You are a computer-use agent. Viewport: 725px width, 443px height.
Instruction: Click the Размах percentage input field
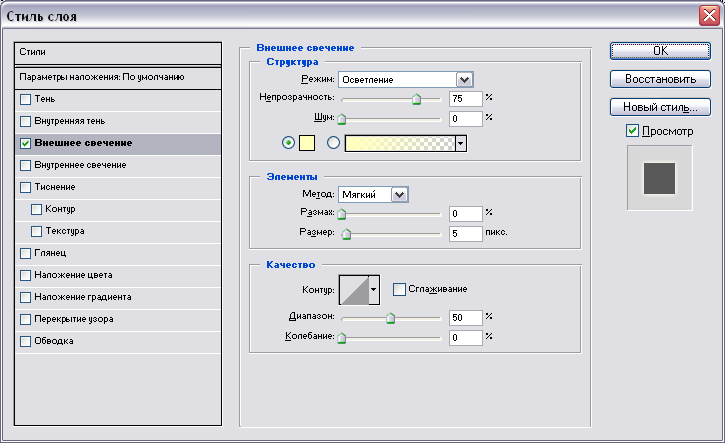pyautogui.click(x=466, y=214)
